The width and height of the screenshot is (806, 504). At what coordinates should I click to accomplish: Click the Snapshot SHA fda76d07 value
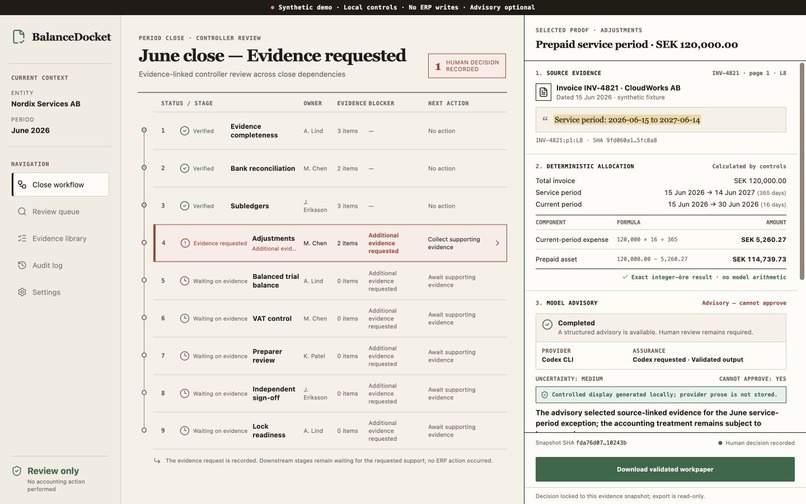point(601,442)
